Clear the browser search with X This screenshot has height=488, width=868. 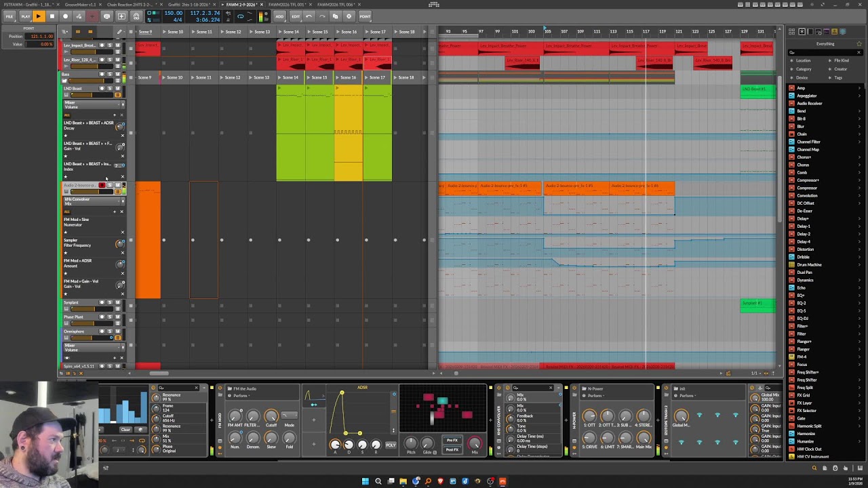tap(859, 52)
